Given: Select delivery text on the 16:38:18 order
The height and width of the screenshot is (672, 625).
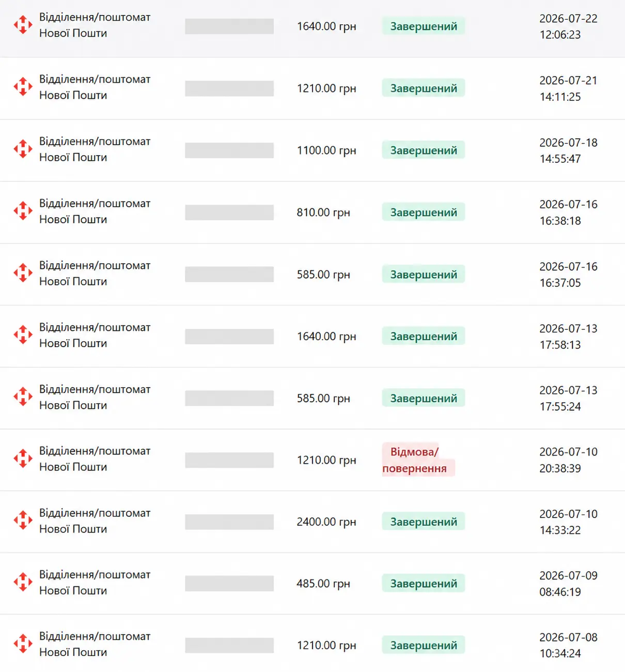Looking at the screenshot, I should pos(95,211).
